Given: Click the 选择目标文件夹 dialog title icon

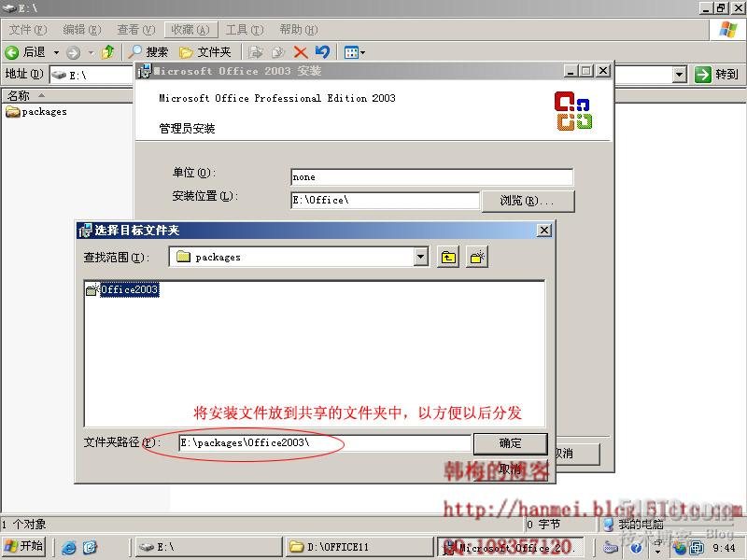Looking at the screenshot, I should (85, 231).
